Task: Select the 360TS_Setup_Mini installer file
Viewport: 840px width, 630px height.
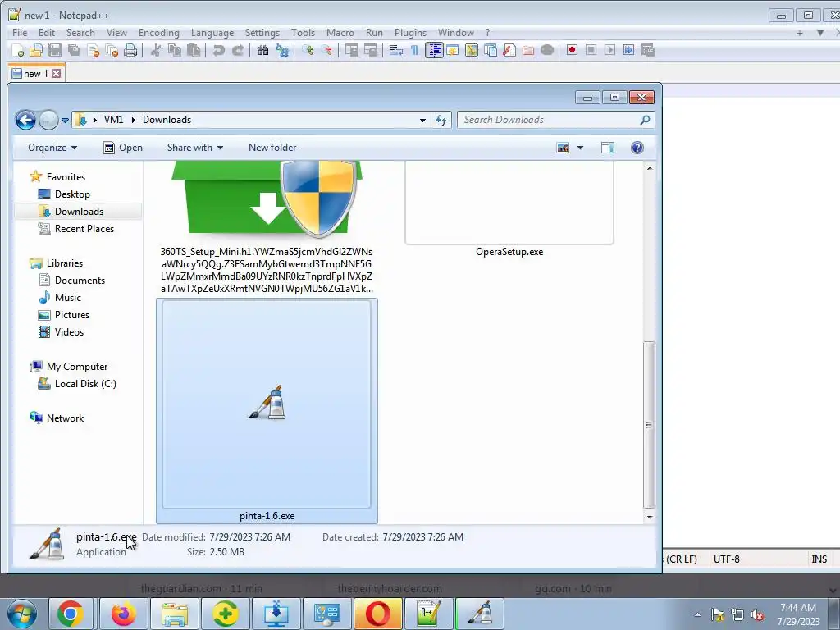Action: click(x=267, y=228)
